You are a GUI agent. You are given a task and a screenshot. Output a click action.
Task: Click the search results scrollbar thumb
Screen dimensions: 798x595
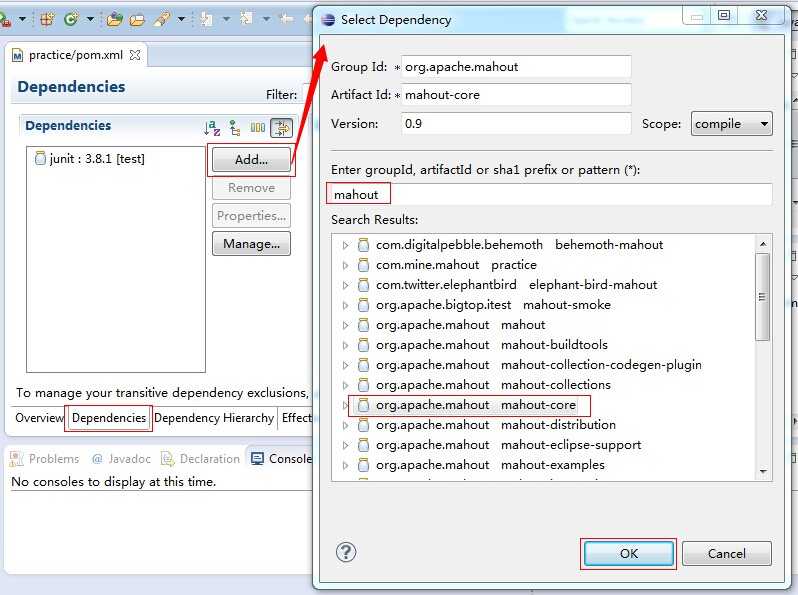coord(762,297)
